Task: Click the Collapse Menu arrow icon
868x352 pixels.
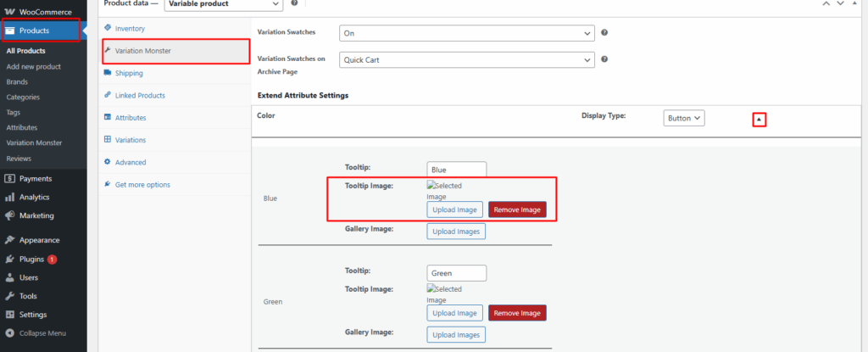Action: click(9, 333)
